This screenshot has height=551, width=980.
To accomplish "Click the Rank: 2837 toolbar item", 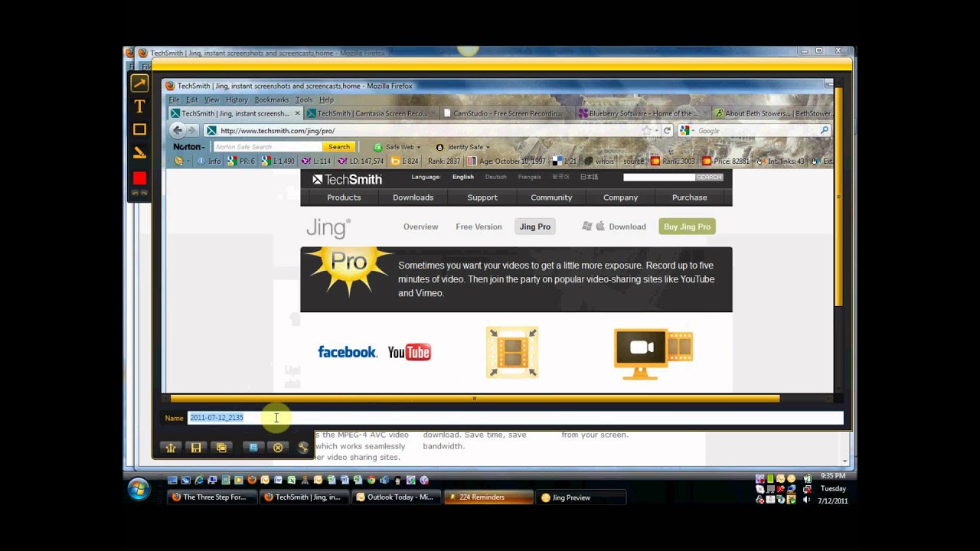I will click(x=444, y=161).
